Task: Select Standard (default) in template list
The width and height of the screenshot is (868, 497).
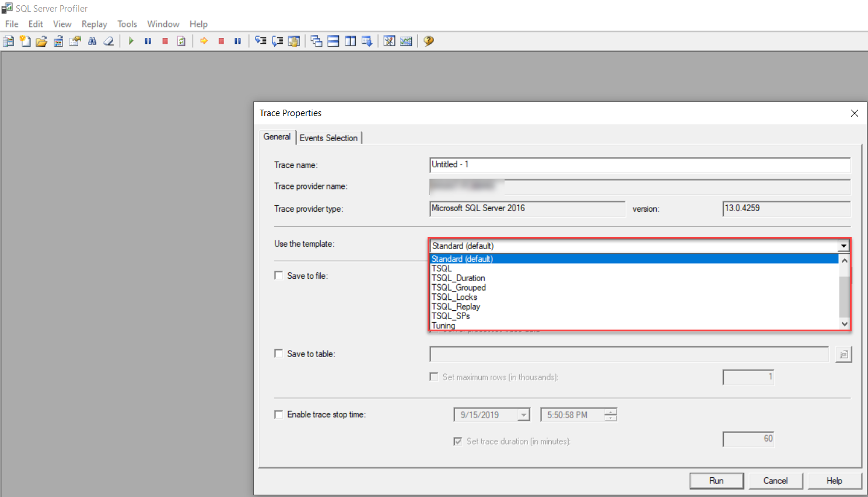Action: pyautogui.click(x=634, y=259)
